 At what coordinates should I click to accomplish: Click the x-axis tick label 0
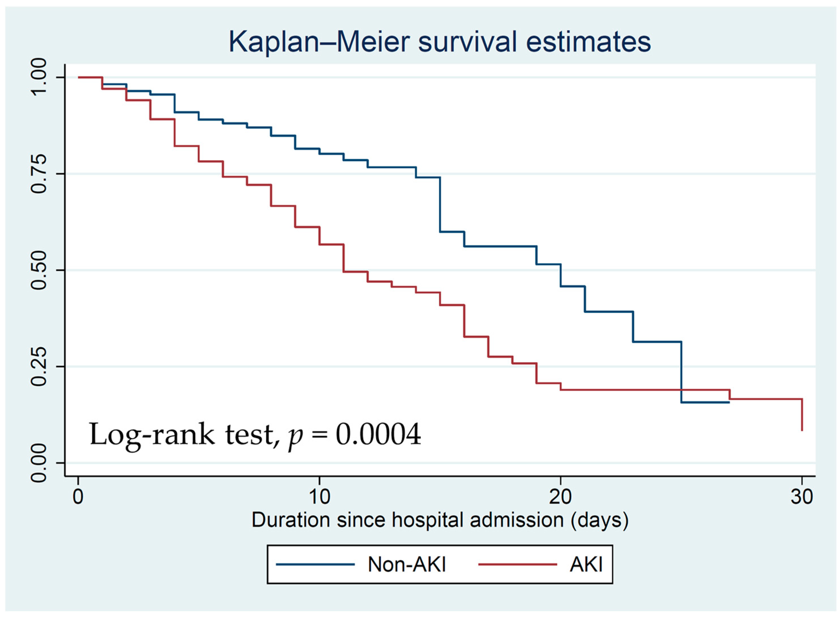tap(78, 497)
